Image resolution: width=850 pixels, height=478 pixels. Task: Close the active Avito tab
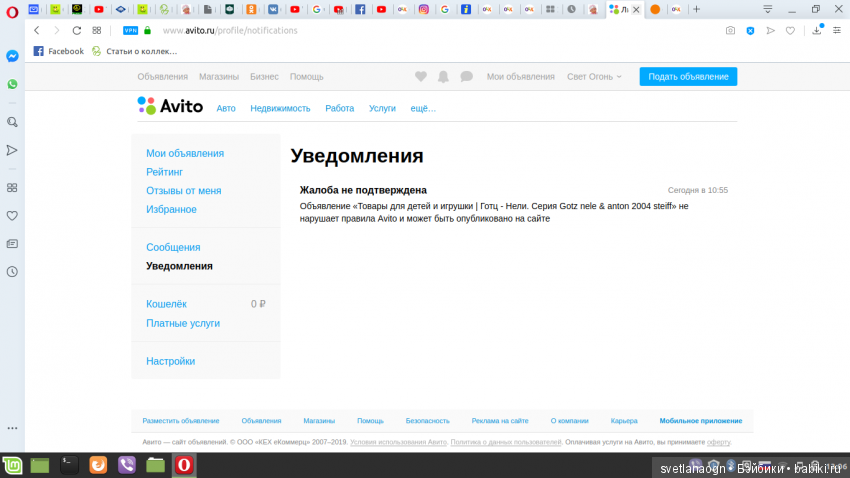636,10
